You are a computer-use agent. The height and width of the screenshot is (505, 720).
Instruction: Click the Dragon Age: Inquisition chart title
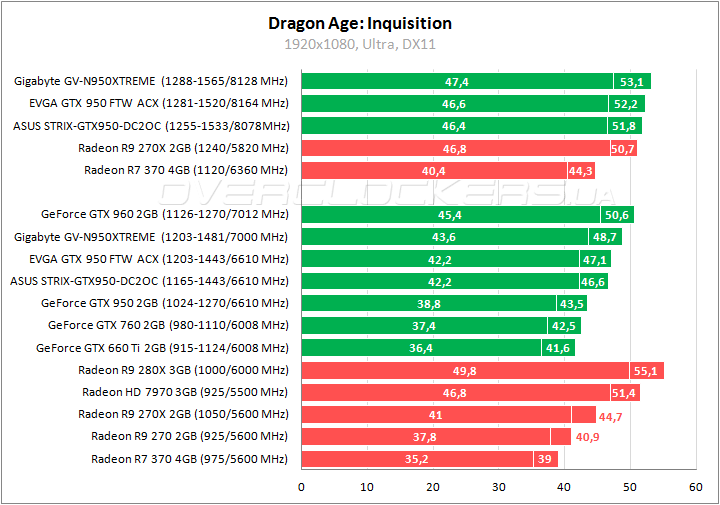point(360,23)
